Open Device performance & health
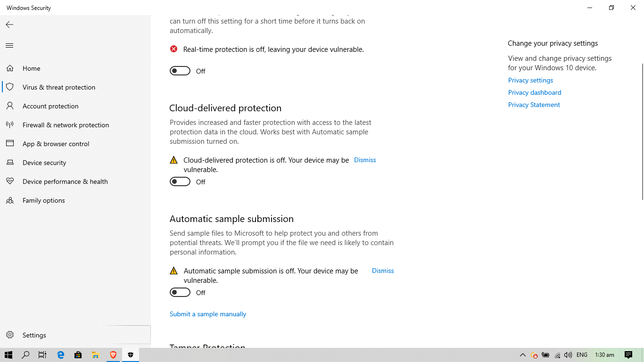 [x=75, y=181]
